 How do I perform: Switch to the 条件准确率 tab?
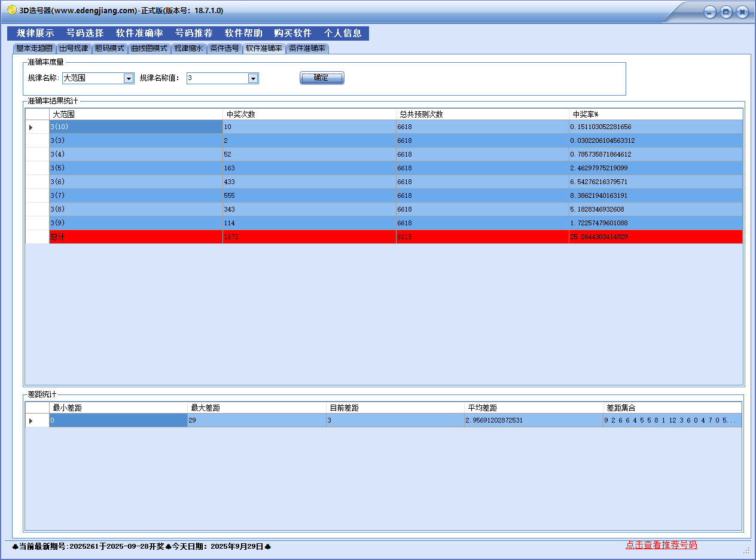pyautogui.click(x=307, y=48)
